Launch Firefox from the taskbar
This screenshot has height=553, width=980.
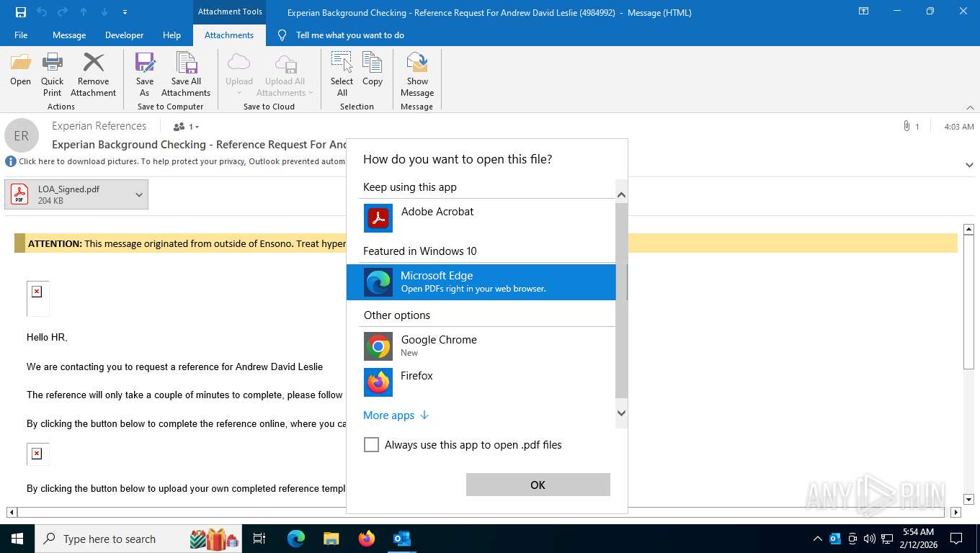coord(367,538)
